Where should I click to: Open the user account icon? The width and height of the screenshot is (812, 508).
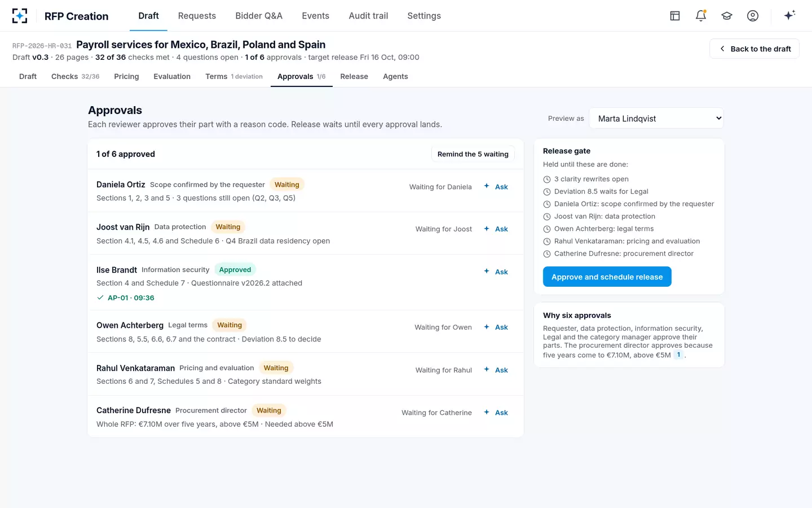pos(753,16)
